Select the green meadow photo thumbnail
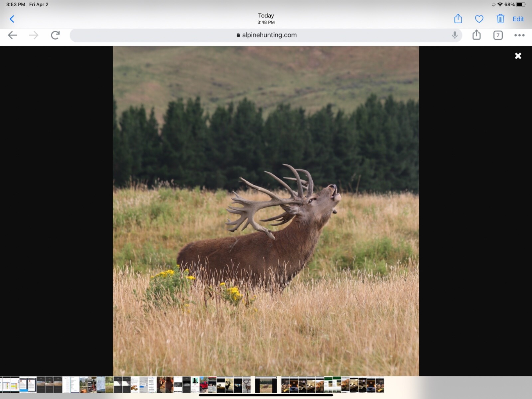Screen dimensions: 532x399 (109, 385)
